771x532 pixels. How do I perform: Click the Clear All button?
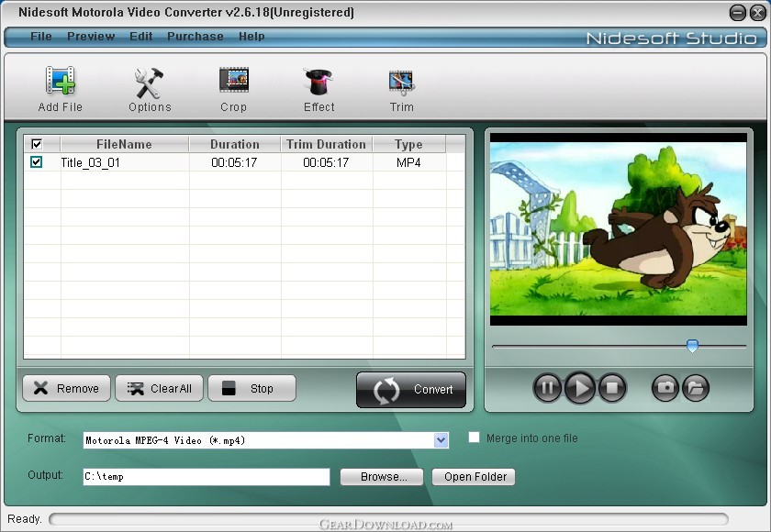click(x=160, y=389)
